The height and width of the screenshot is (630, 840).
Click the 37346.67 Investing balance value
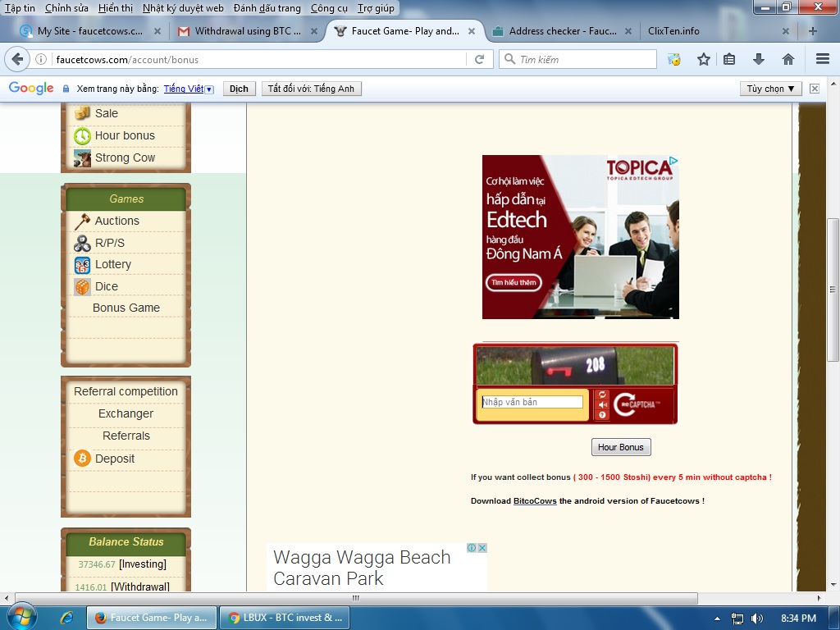(97, 564)
